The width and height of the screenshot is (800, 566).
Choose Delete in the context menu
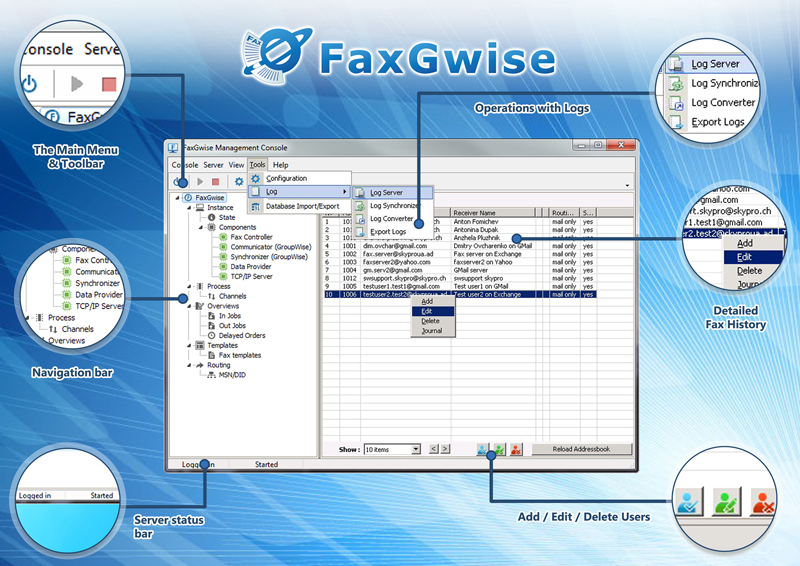pyautogui.click(x=433, y=321)
